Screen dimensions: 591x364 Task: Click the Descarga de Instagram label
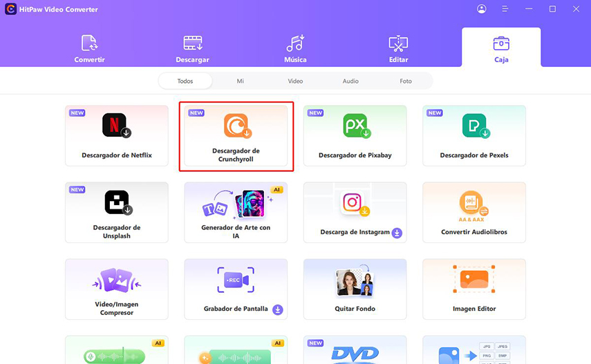tap(355, 232)
